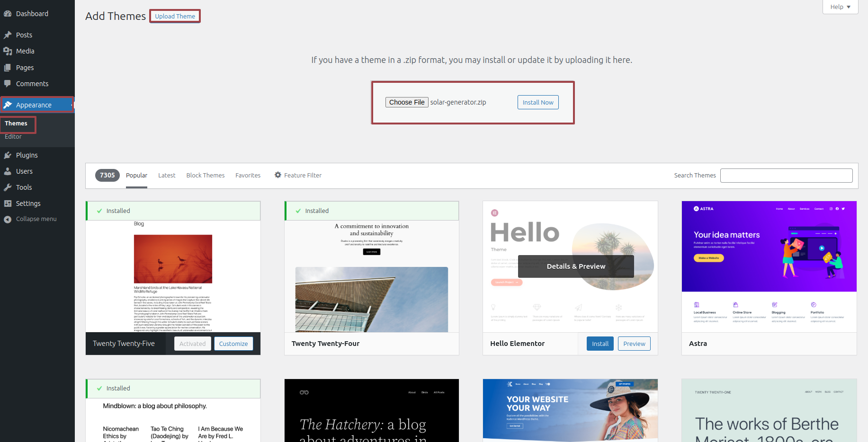Open the Appearance menu
This screenshot has width=868, height=442.
pyautogui.click(x=37, y=105)
